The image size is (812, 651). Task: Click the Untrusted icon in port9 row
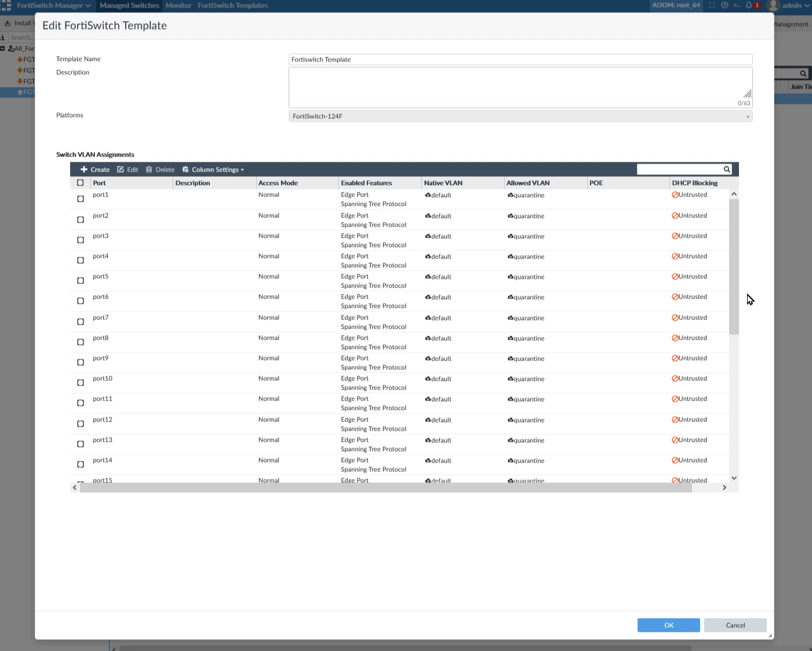pyautogui.click(x=675, y=358)
